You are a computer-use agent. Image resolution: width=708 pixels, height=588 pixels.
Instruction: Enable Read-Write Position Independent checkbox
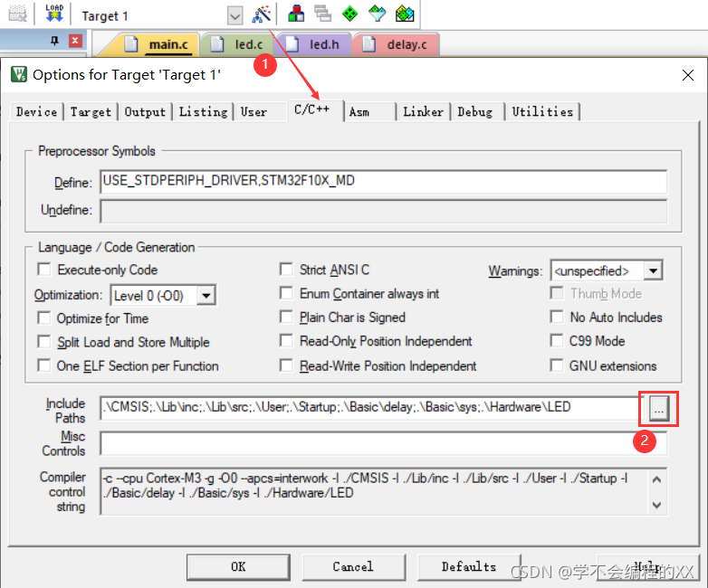coord(286,365)
